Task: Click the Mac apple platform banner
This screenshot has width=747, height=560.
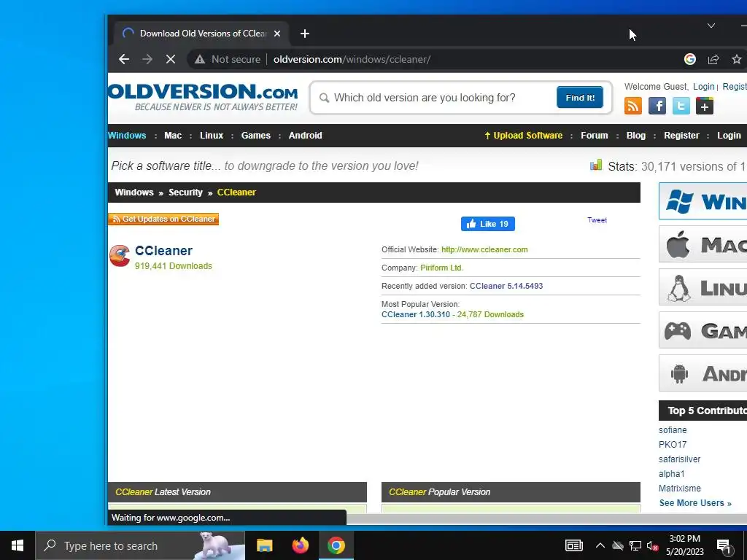Action: (703, 244)
